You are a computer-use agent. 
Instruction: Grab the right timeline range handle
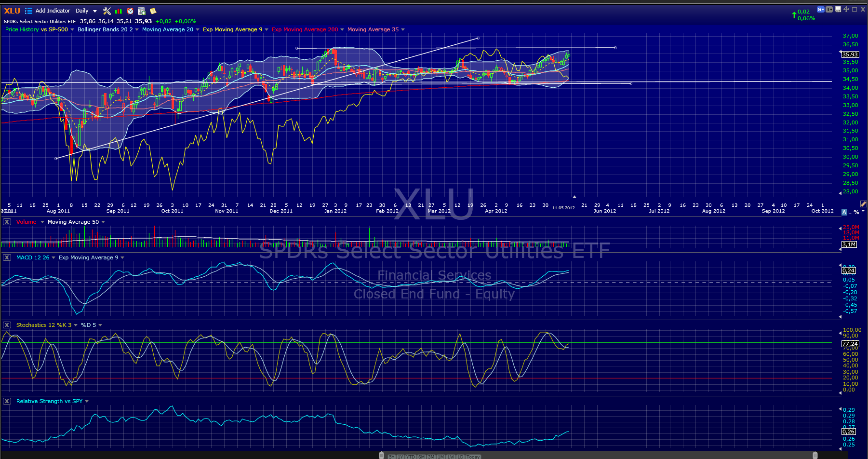pos(815,456)
